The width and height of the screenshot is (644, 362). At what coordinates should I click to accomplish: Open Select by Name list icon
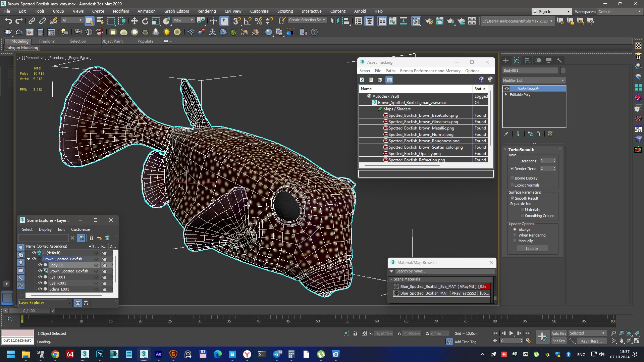100,21
